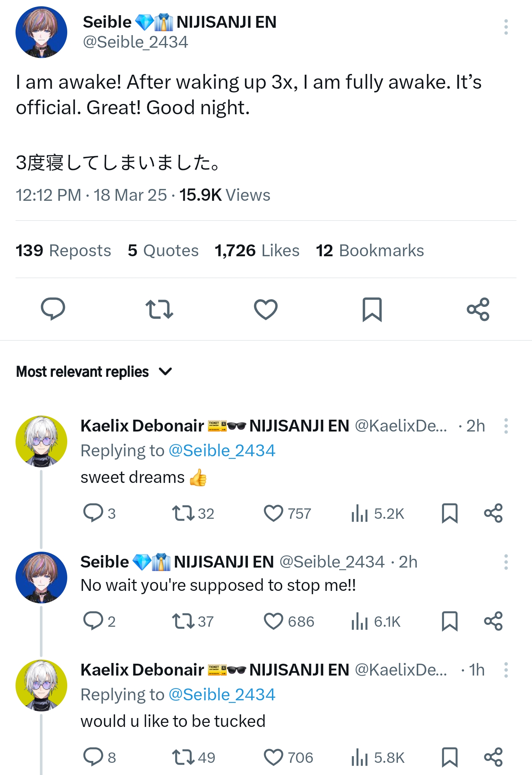
Task: Share Seible's main tweet
Action: click(478, 309)
